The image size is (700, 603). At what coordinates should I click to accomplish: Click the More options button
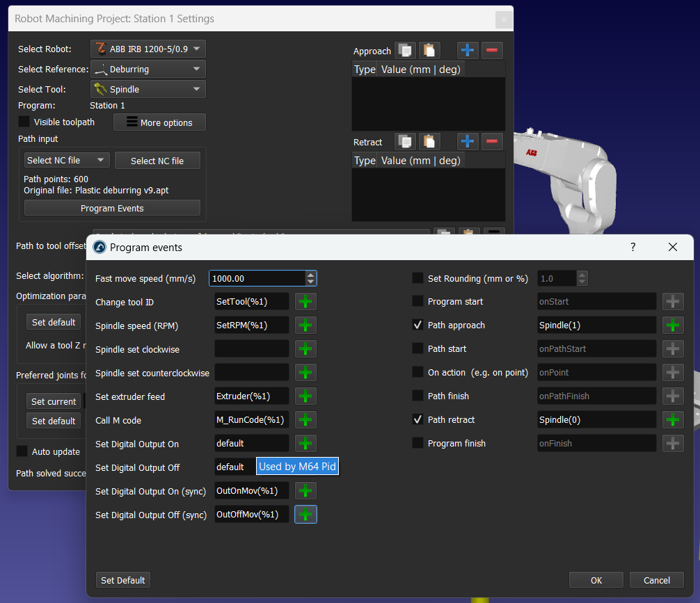point(159,122)
